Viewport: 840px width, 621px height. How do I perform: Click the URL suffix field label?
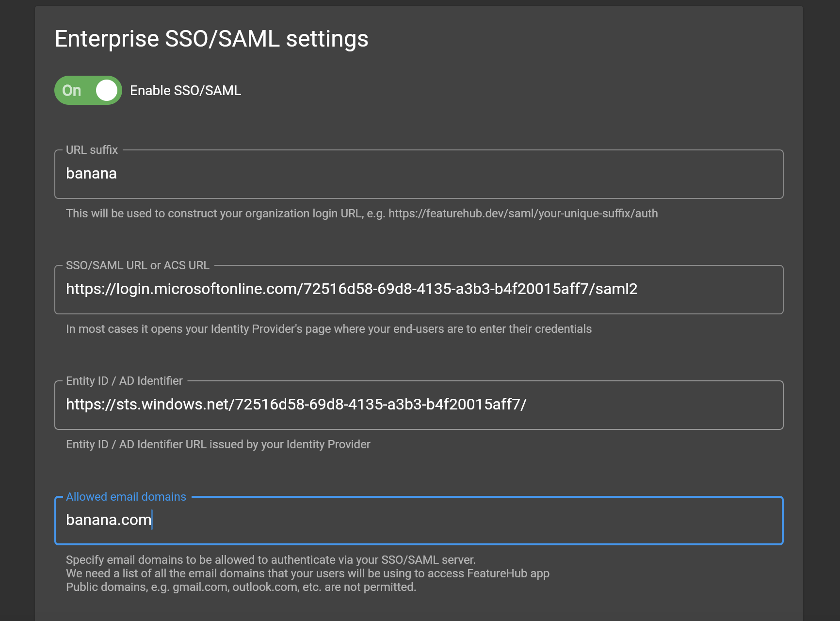point(92,150)
